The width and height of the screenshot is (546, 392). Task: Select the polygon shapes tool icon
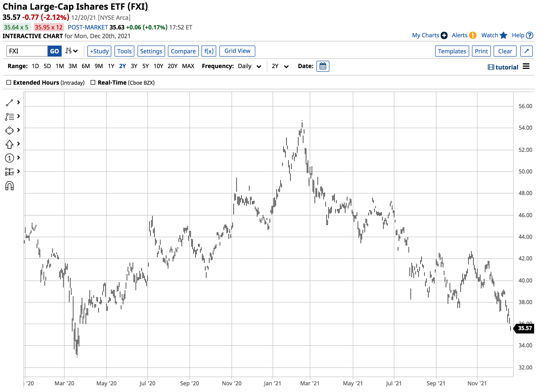(9, 130)
